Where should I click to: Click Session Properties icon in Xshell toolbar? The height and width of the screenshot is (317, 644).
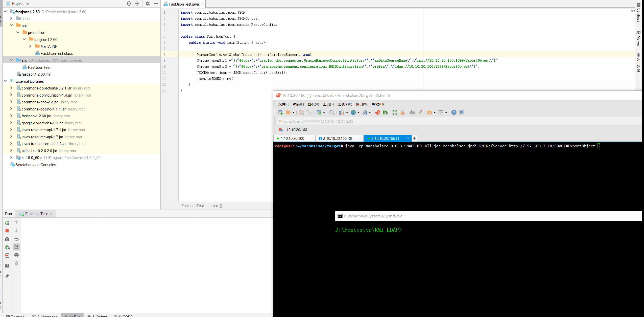(319, 112)
